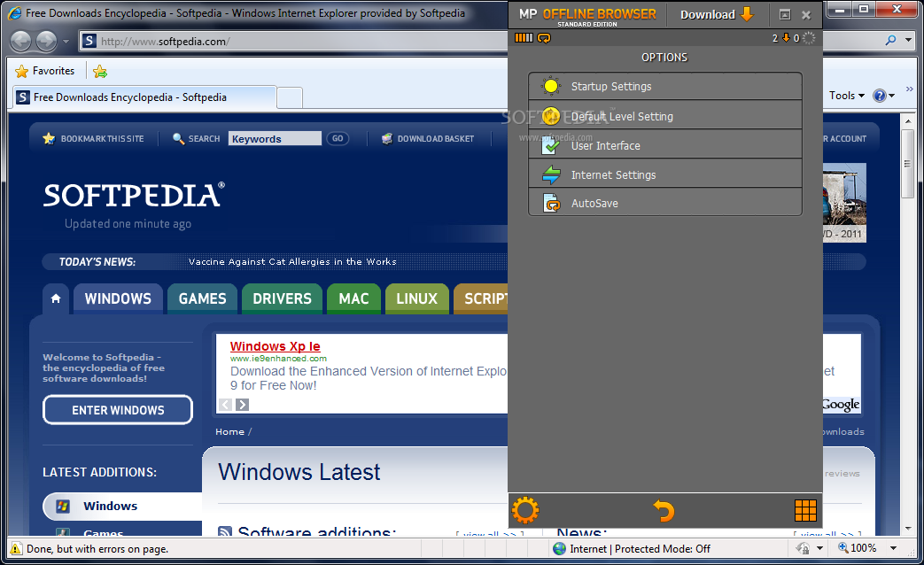
Task: Switch to the MAC category tab
Action: 353,298
